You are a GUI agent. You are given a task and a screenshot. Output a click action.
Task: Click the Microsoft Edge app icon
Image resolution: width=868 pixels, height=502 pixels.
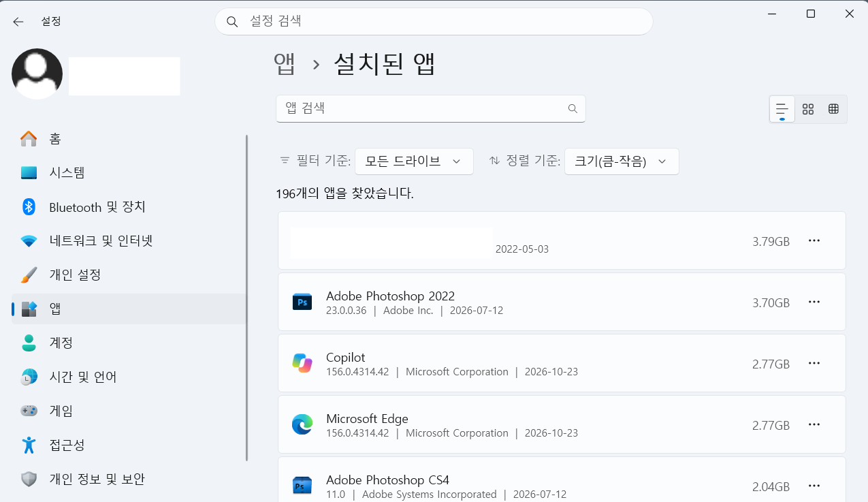point(302,424)
